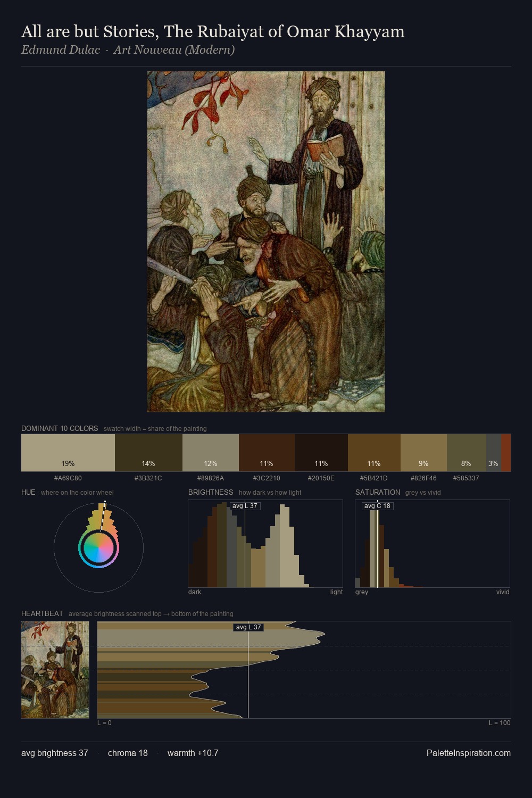Click the grey label under saturation chart
532x798 pixels.
[362, 592]
